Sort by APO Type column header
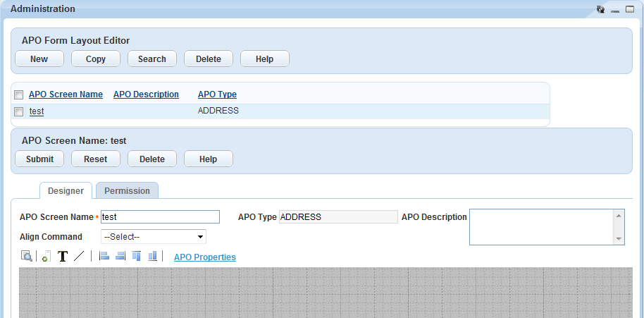Viewport: 644px width, 318px height. [x=217, y=94]
